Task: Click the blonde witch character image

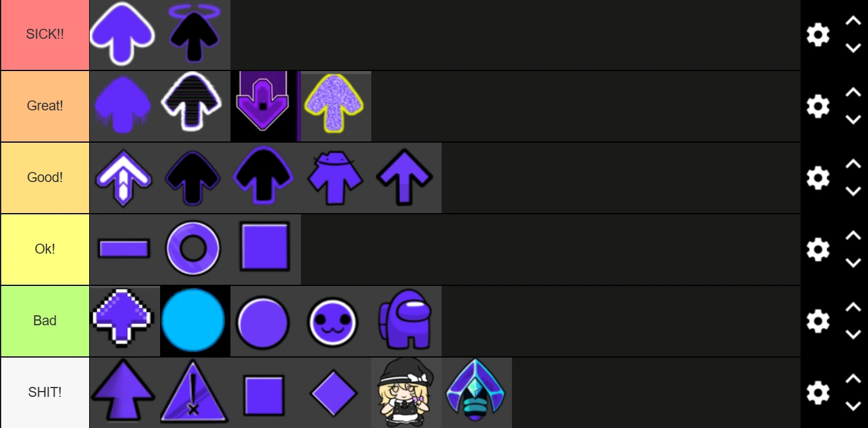Action: coord(406,393)
